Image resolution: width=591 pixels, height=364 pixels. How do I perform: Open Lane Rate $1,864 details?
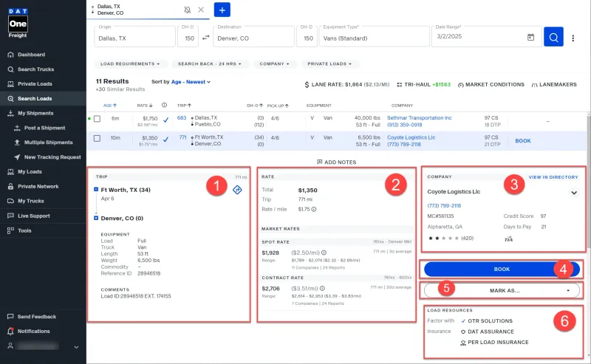346,85
